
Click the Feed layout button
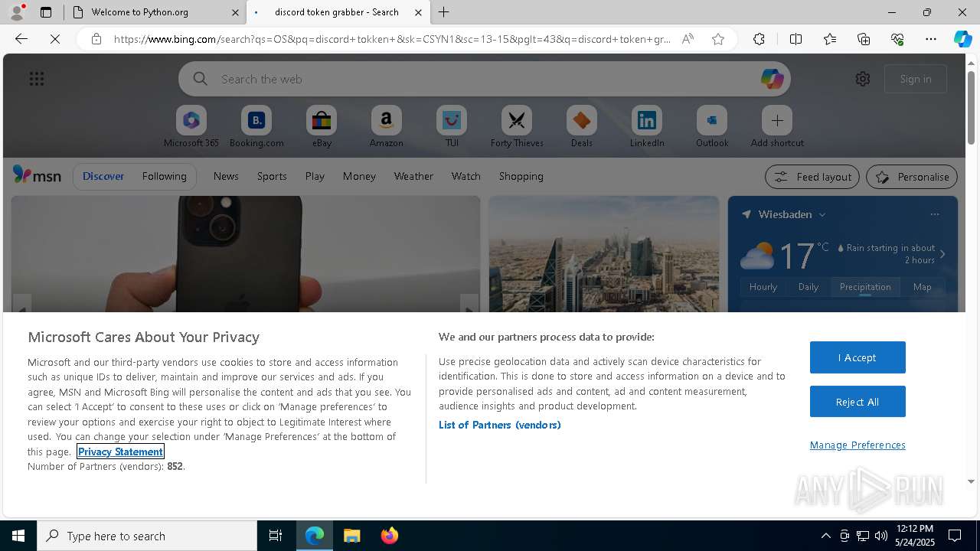coord(812,177)
